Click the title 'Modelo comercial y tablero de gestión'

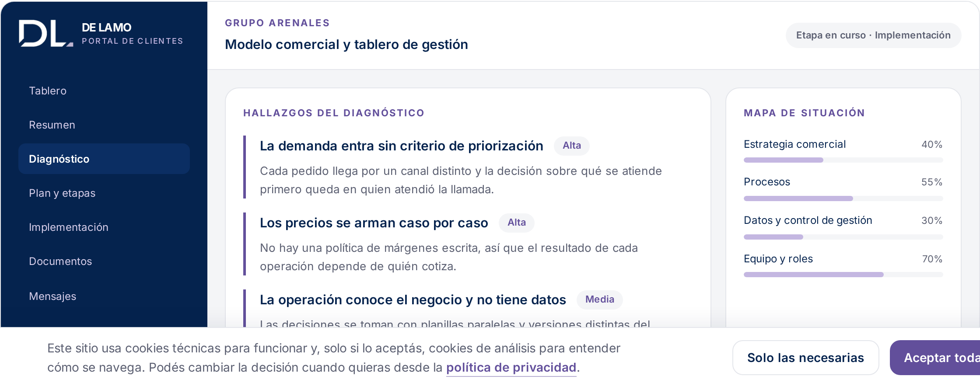coord(346,44)
